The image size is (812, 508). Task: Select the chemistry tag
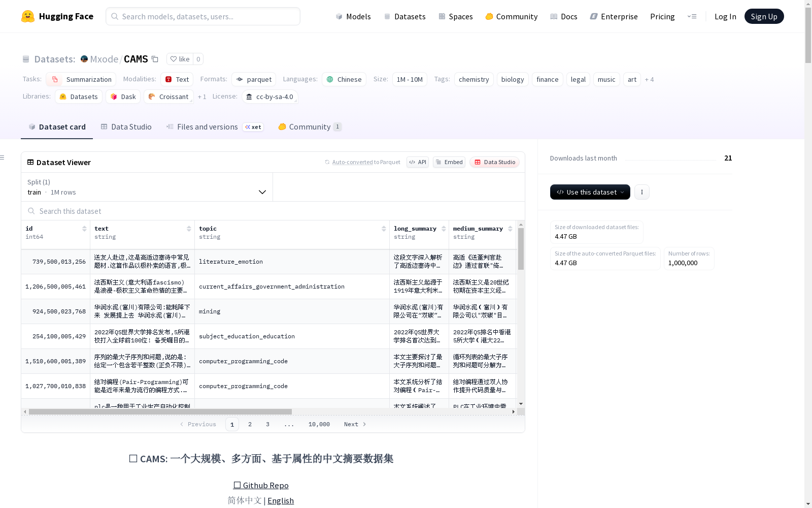pyautogui.click(x=473, y=79)
